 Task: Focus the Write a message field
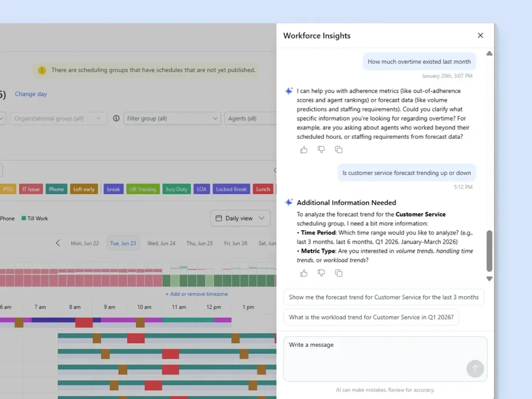385,359
